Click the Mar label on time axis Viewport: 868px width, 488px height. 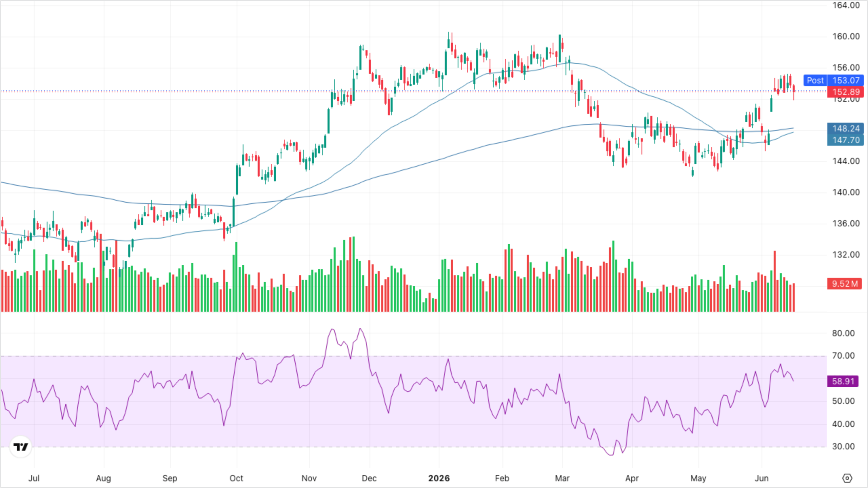(562, 478)
